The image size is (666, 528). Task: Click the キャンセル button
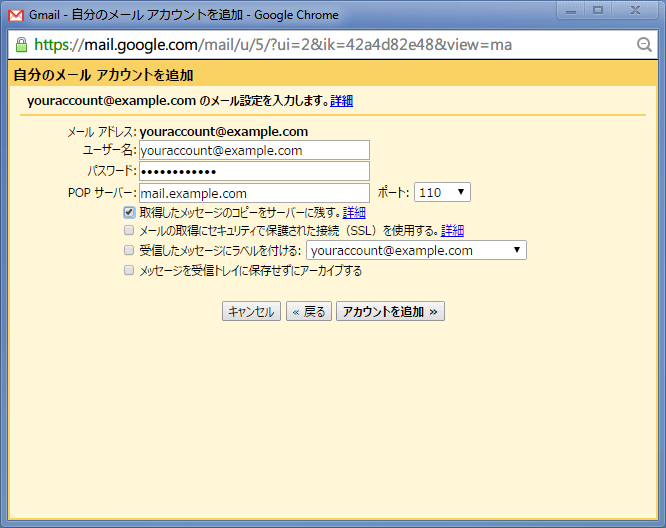coord(251,312)
